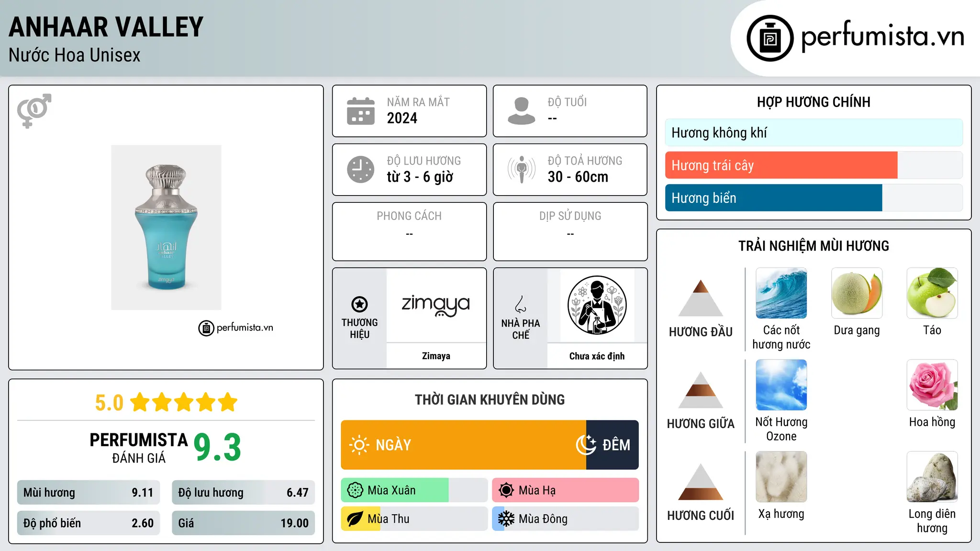Image resolution: width=980 pixels, height=551 pixels.
Task: Click the nose icon above Nhà pha chế
Action: [521, 304]
